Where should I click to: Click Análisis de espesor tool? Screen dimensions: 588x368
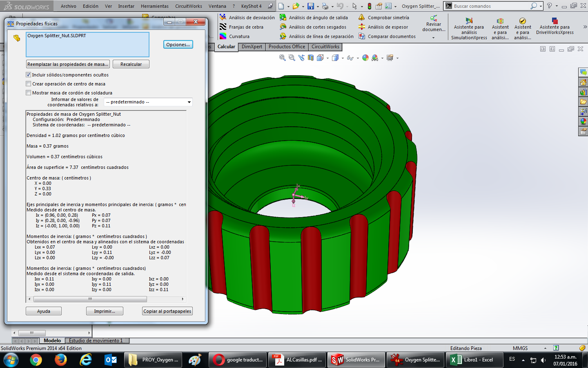coord(383,27)
